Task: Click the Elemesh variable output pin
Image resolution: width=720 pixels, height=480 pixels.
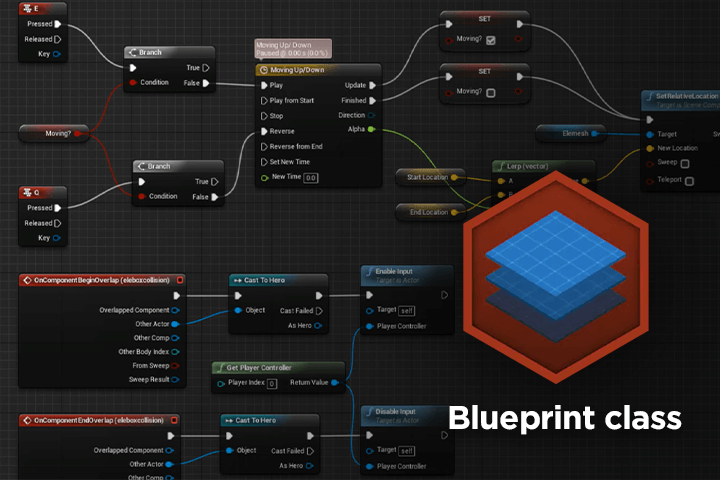Action: coord(595,134)
